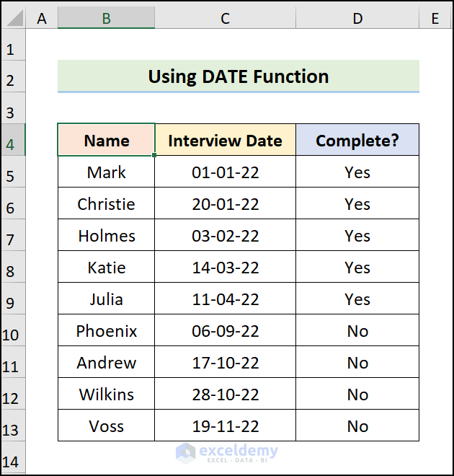Screen dimensions: 454x476
Task: Click the Name header cell
Action: point(106,141)
